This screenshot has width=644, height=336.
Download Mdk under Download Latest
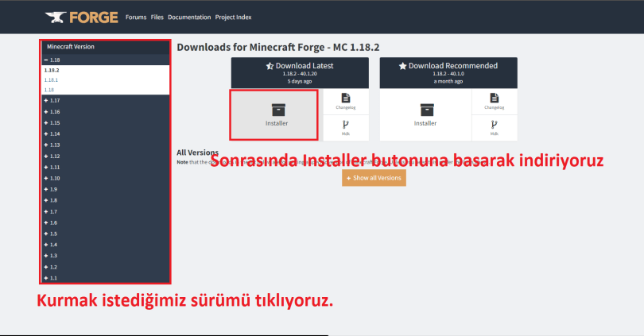[346, 128]
